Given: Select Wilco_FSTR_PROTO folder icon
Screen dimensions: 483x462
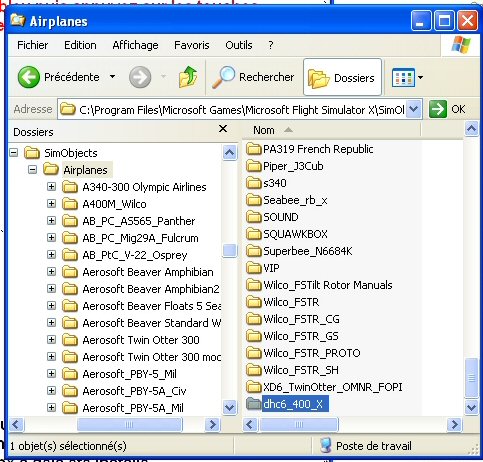Looking at the screenshot, I should tap(253, 353).
